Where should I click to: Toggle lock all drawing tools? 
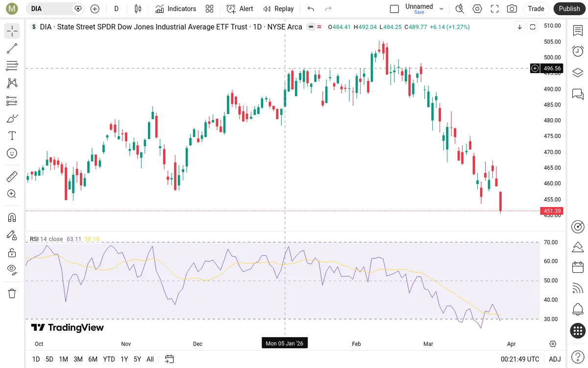12,253
